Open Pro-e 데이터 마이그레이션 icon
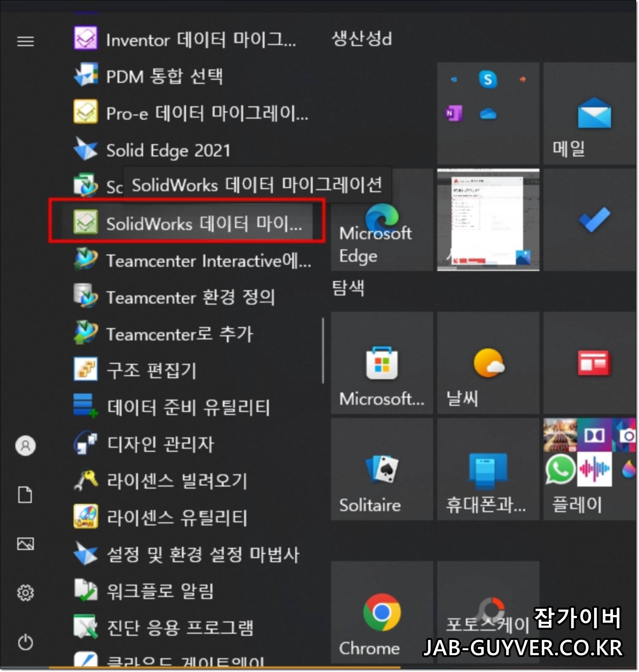 (85, 112)
